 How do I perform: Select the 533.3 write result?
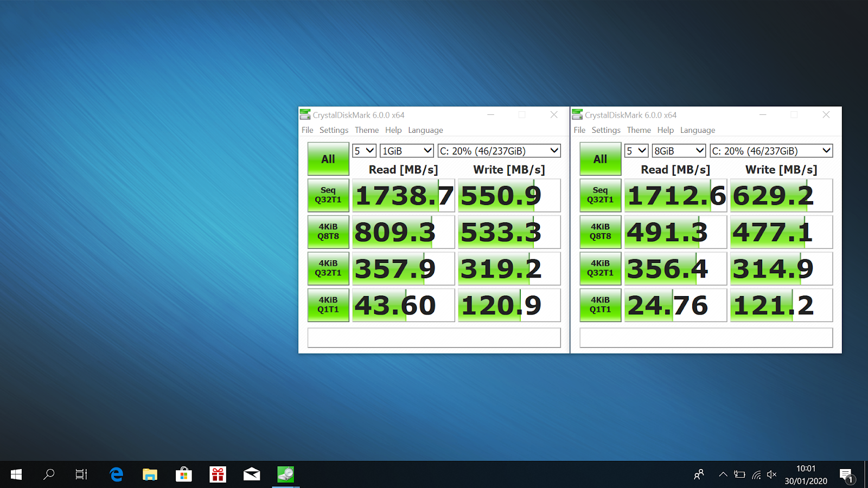tap(509, 232)
